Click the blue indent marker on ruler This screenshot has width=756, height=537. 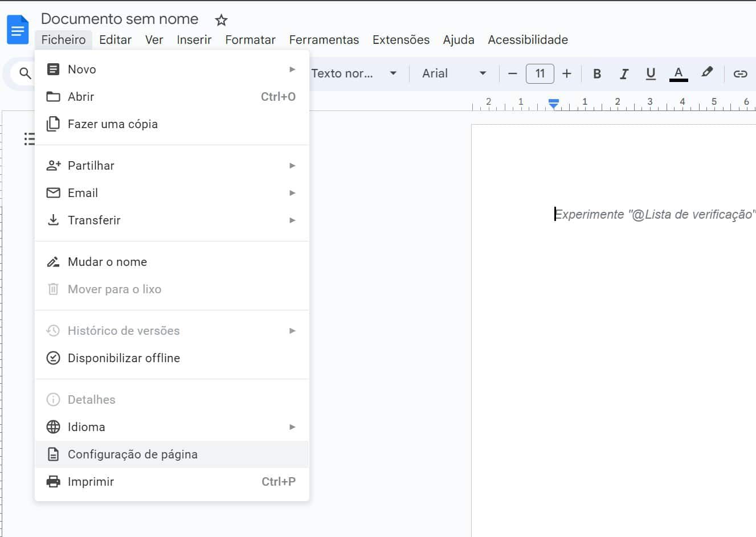553,104
